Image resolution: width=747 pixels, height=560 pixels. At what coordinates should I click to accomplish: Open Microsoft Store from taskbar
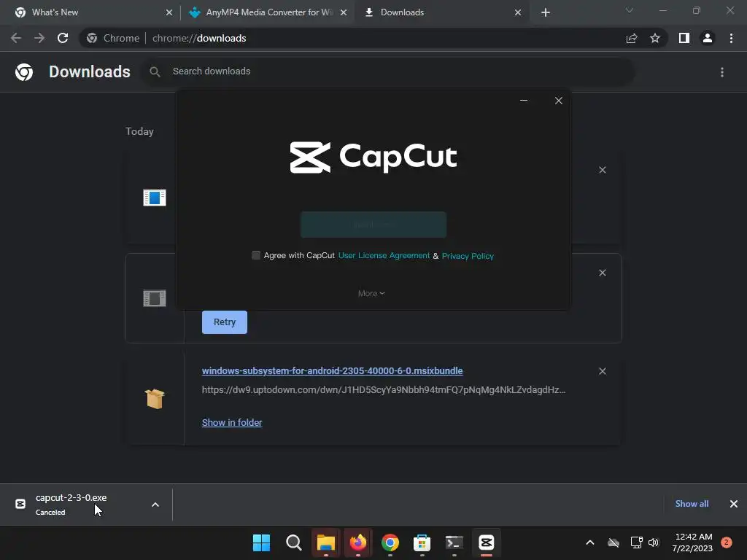tap(422, 542)
